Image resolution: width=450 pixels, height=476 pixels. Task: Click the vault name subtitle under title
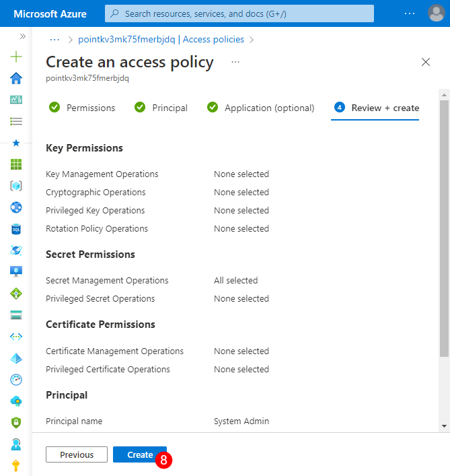point(87,78)
